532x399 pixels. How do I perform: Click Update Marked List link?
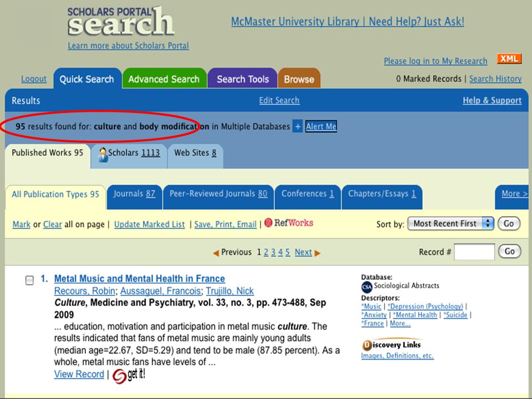click(x=149, y=224)
